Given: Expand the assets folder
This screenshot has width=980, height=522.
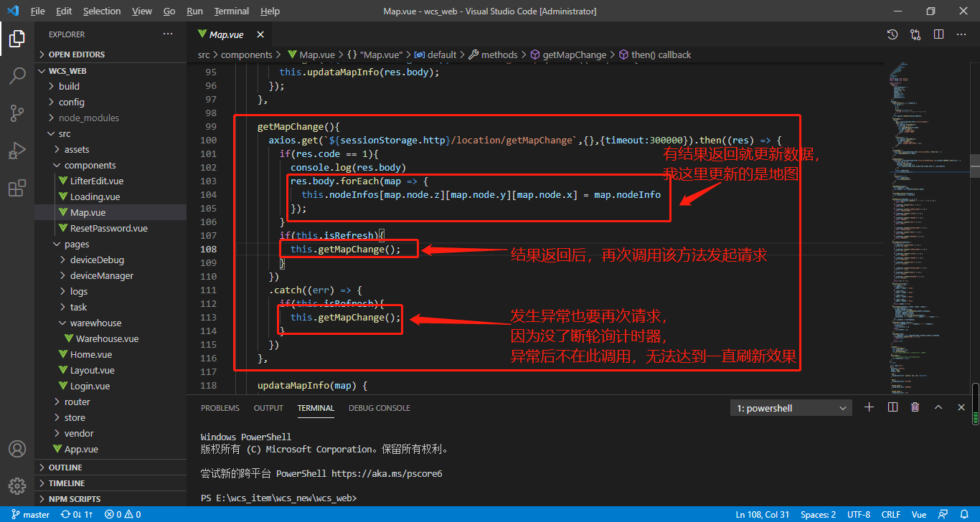Looking at the screenshot, I should (x=110, y=149).
